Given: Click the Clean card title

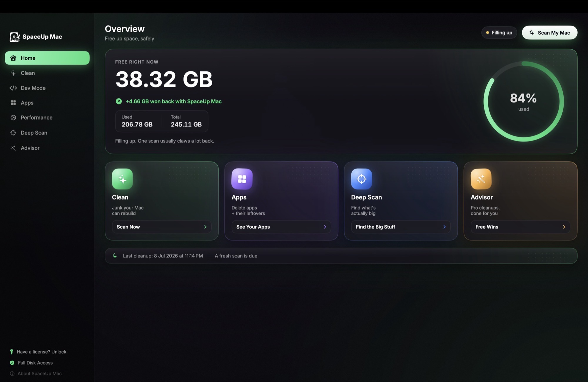Looking at the screenshot, I should [120, 197].
